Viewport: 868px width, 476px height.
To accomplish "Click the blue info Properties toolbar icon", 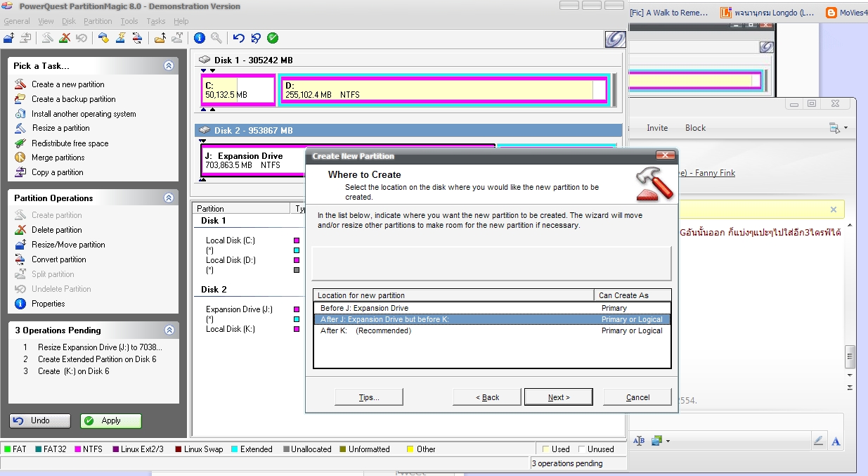I will pyautogui.click(x=199, y=38).
